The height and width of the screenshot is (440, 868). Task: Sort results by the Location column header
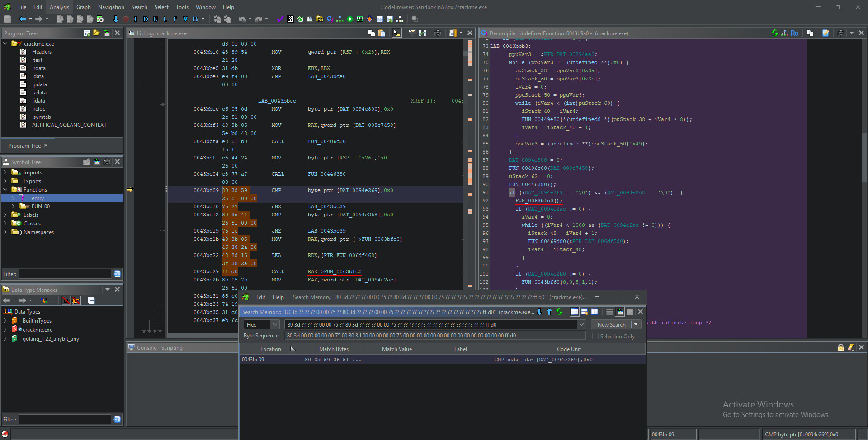[270, 349]
